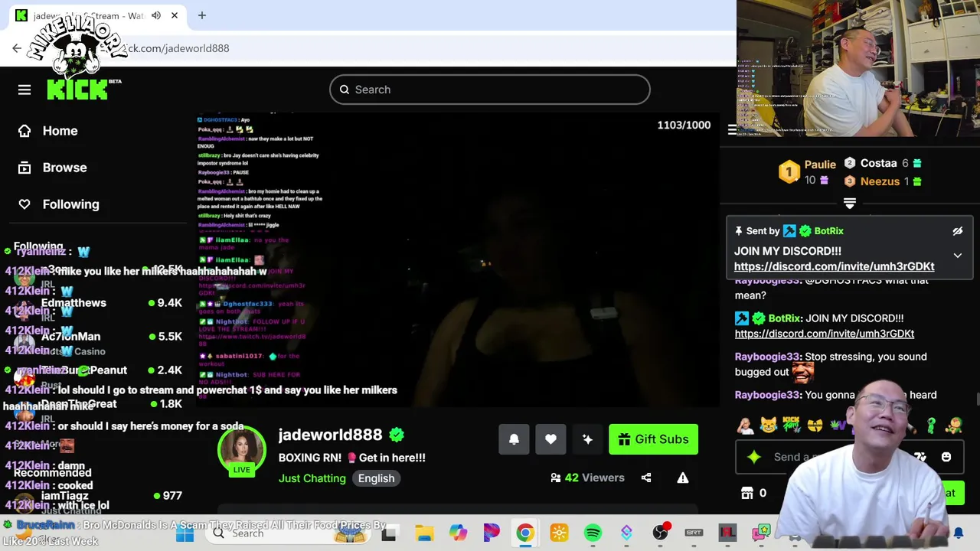Click the sidebar collapse icon next to the chat

click(732, 130)
